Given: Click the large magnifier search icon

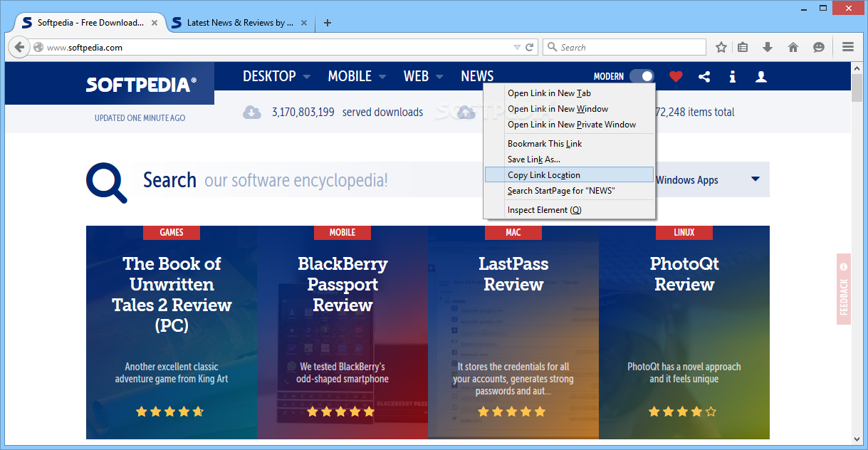Looking at the screenshot, I should pyautogui.click(x=107, y=182).
